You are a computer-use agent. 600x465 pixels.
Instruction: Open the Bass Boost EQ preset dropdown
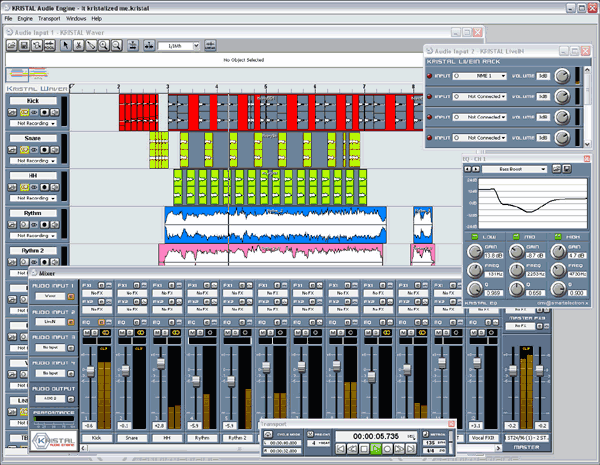(514, 169)
